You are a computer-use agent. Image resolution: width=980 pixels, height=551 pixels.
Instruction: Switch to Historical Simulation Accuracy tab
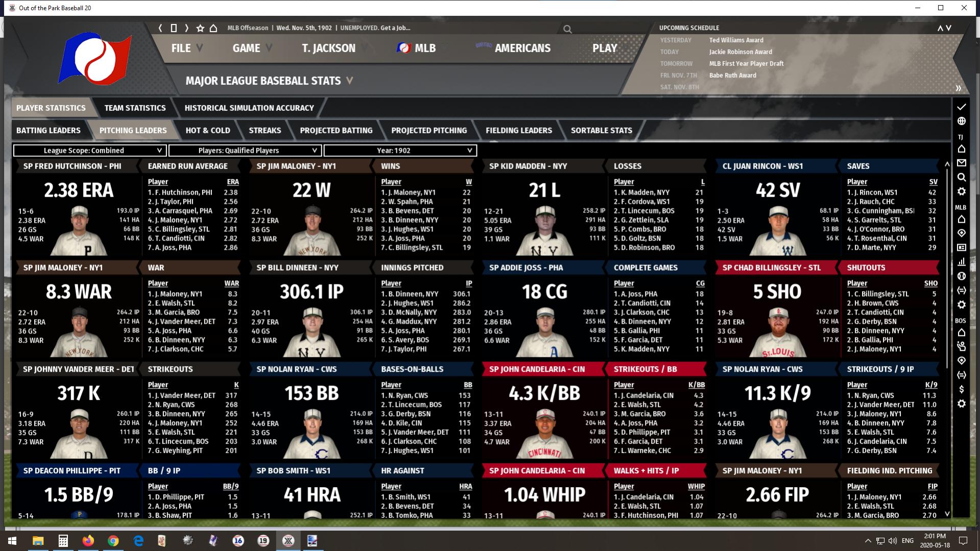(x=249, y=108)
